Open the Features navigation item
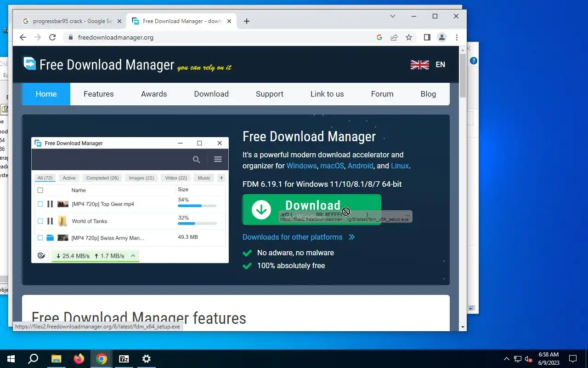This screenshot has height=368, width=588. pyautogui.click(x=98, y=94)
